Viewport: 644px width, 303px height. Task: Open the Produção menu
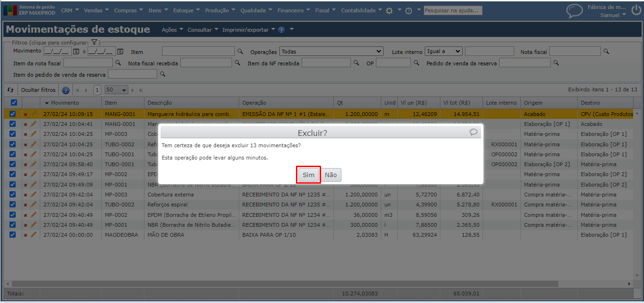220,10
